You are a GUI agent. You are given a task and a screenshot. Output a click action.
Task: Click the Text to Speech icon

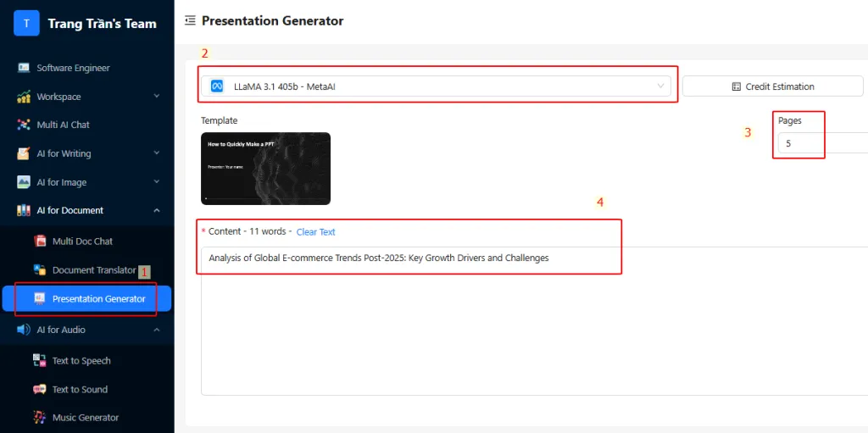(39, 360)
